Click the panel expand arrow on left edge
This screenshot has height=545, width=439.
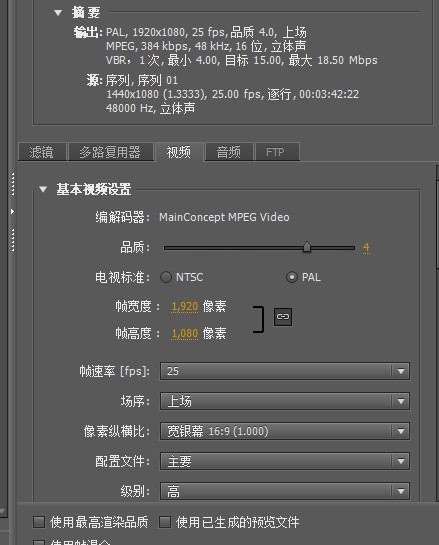click(x=13, y=211)
